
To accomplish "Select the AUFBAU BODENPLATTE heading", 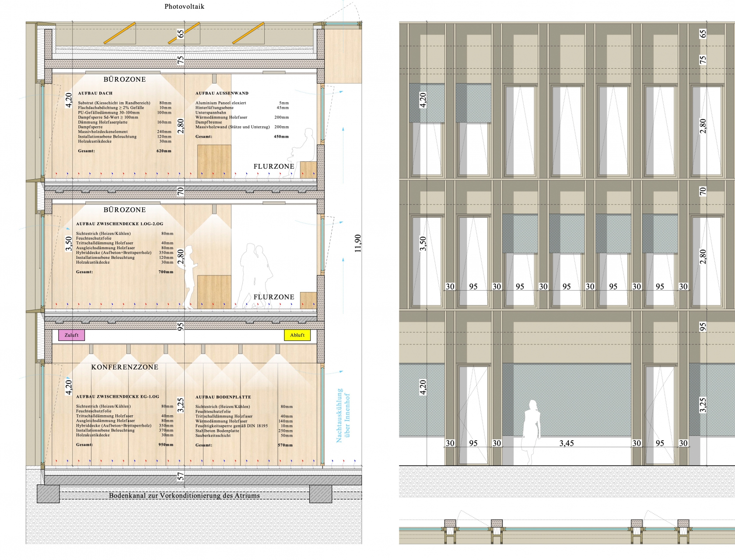I will coord(223,397).
